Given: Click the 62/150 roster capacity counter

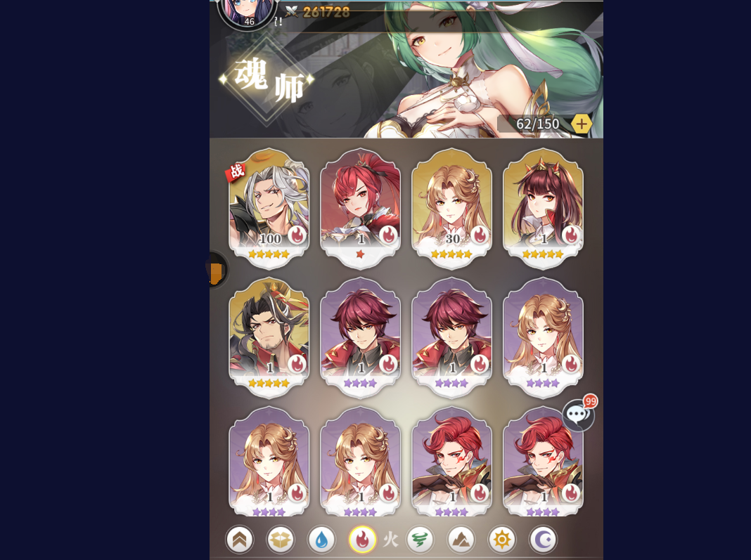Looking at the screenshot, I should 537,124.
